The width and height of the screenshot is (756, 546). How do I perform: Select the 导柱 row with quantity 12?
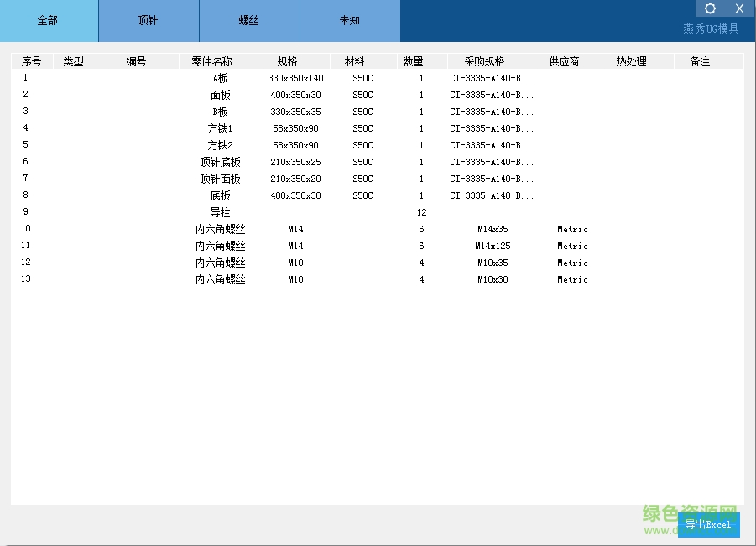221,212
